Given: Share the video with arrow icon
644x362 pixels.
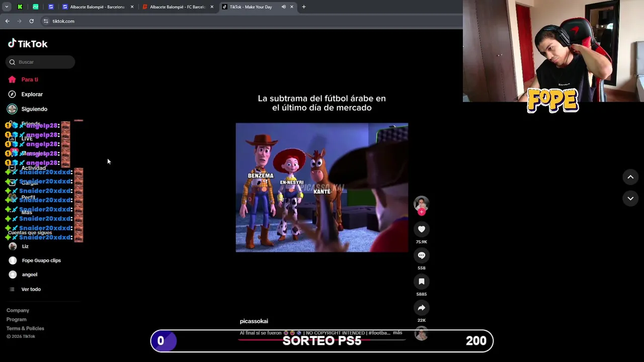Looking at the screenshot, I should pos(422,308).
